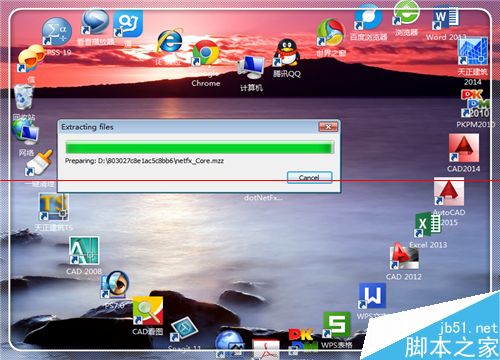The width and height of the screenshot is (500, 360).
Task: Launch the CAD2014 shortcut
Action: [x=464, y=148]
